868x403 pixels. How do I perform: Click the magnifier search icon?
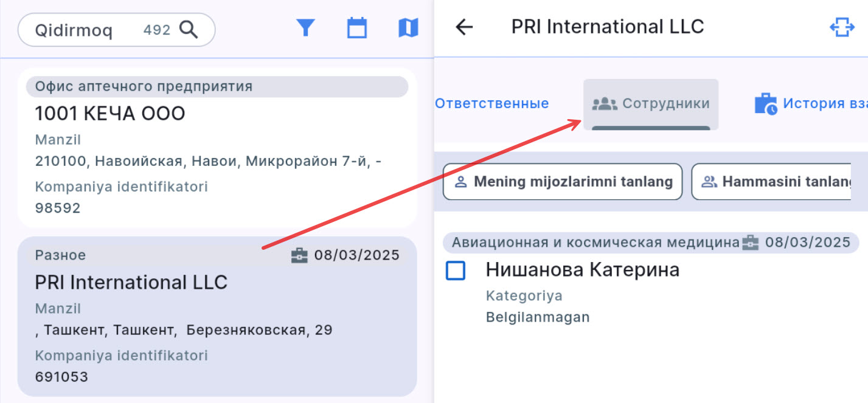[x=189, y=30]
